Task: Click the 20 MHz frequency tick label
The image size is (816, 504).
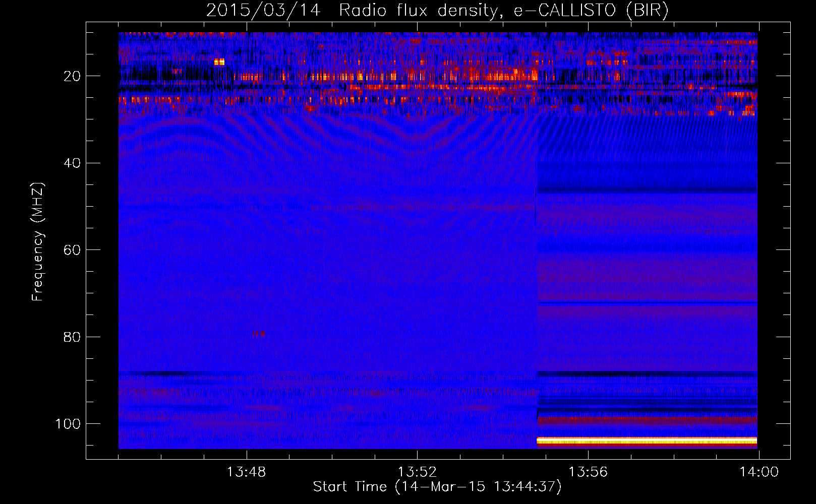Action: [72, 76]
